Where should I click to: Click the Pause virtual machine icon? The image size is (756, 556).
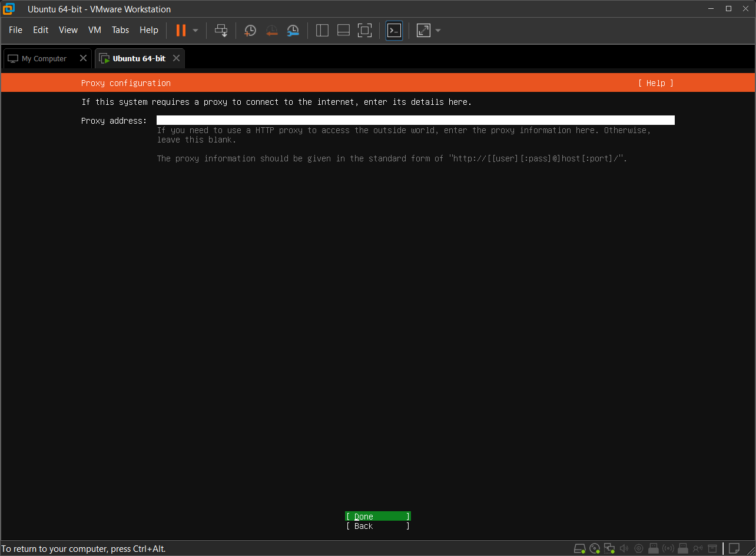(181, 30)
